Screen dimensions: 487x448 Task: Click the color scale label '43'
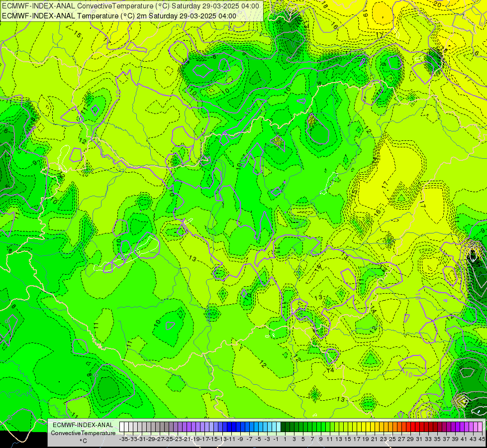pos(473,439)
